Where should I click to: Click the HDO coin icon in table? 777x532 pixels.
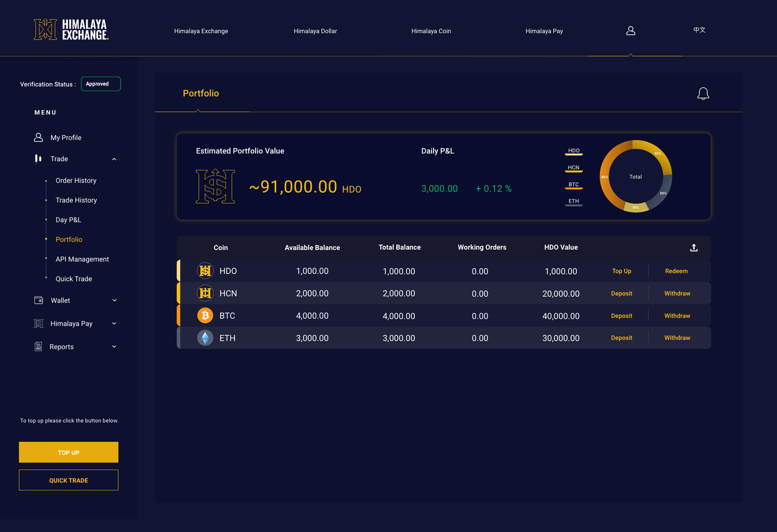tap(205, 271)
